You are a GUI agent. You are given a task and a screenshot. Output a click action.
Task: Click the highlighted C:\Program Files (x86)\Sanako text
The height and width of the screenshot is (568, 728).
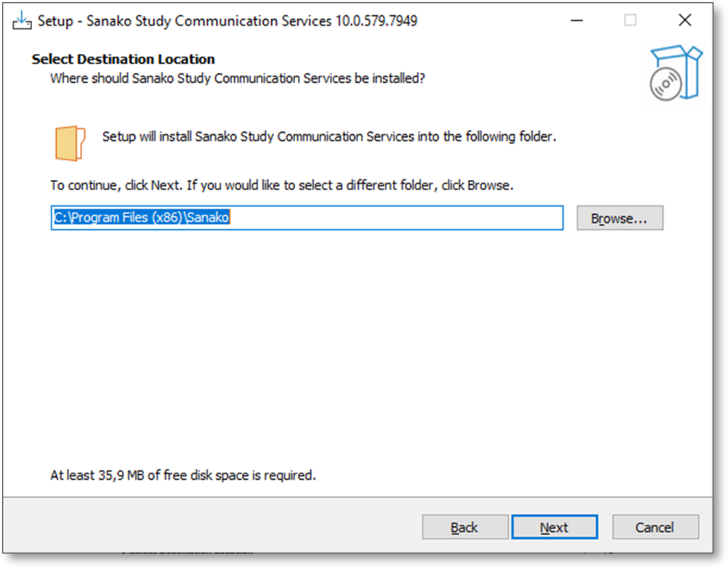(x=141, y=218)
